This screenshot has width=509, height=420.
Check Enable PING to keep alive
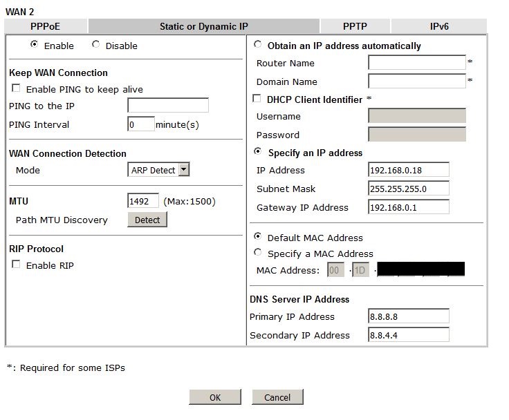[x=16, y=88]
